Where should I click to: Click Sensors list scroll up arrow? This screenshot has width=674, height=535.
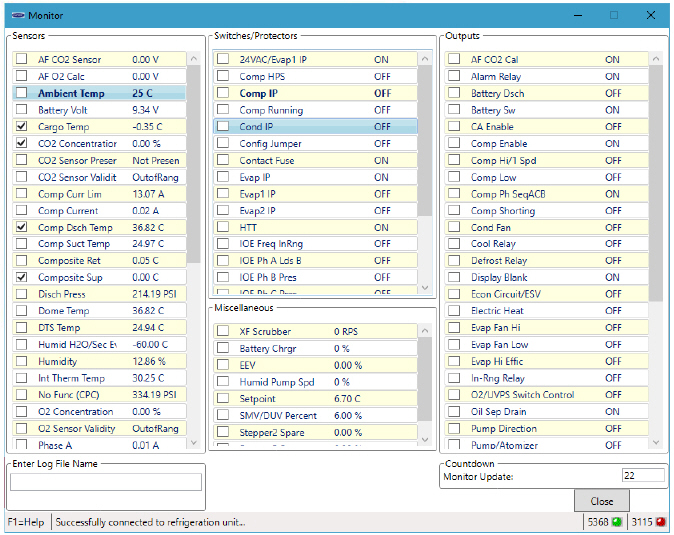194,58
